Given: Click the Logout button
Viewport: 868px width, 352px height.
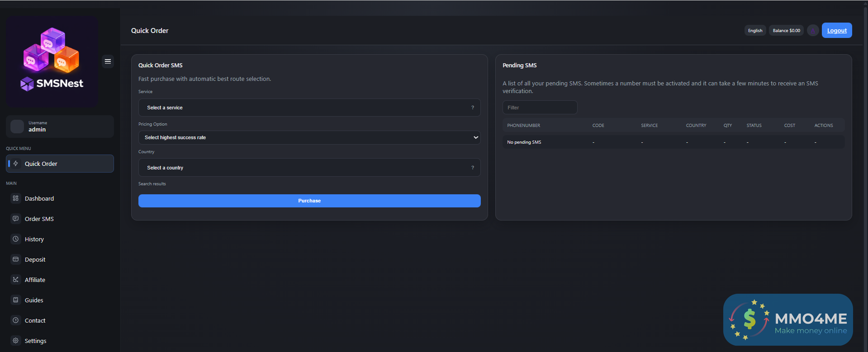Looking at the screenshot, I should 836,31.
